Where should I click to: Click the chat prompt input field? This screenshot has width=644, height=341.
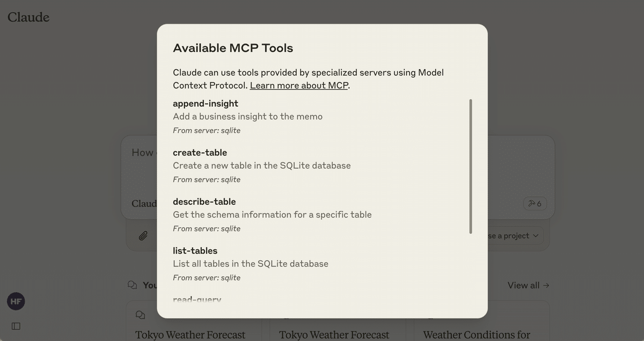[141, 161]
